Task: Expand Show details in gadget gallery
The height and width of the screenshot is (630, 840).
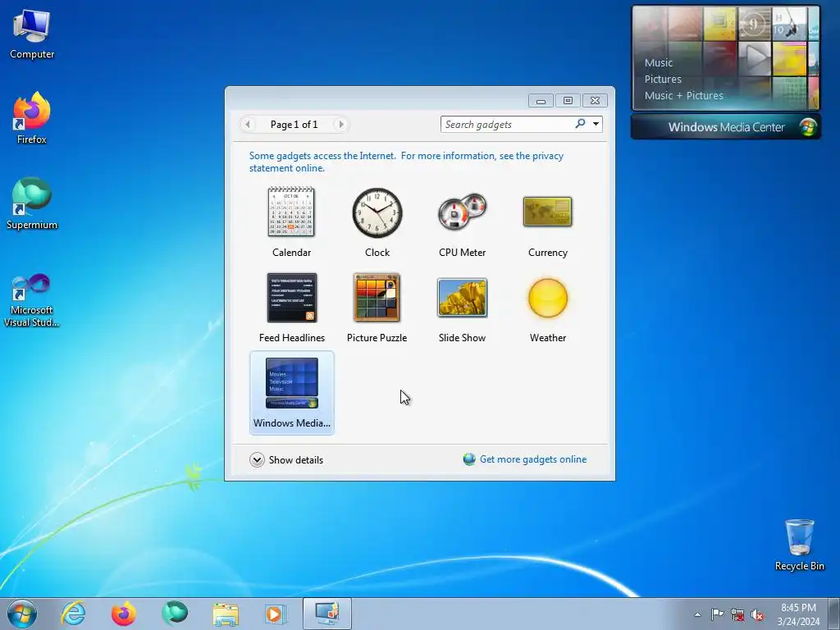Action: pyautogui.click(x=286, y=459)
